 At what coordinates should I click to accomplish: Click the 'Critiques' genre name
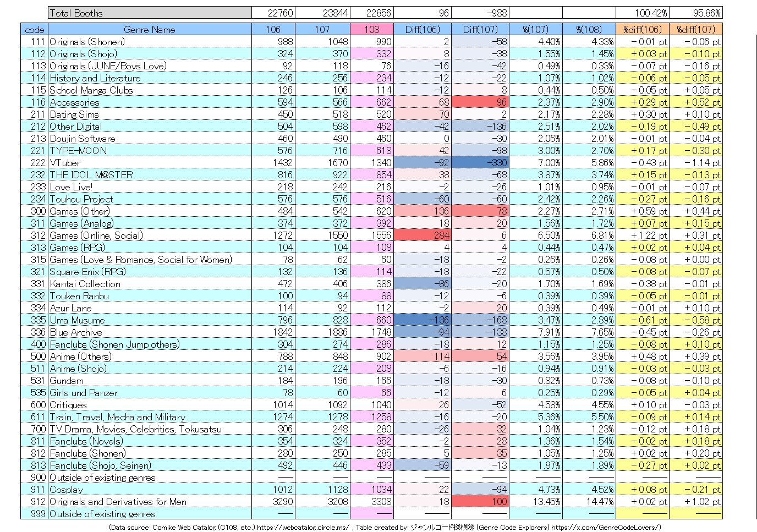coord(68,405)
